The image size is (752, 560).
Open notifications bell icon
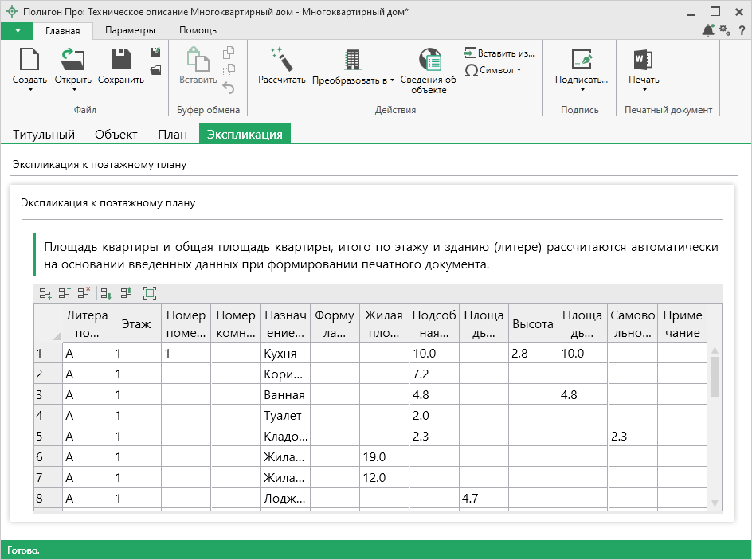(708, 30)
